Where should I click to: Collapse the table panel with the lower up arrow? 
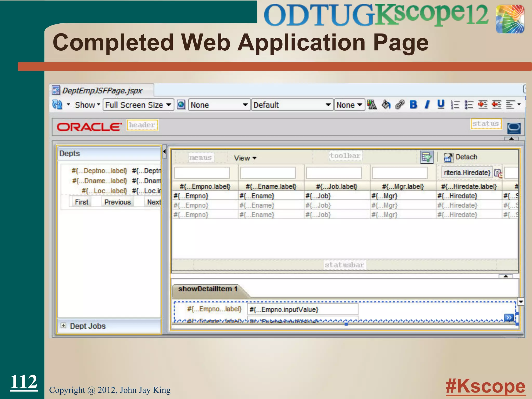tap(506, 276)
